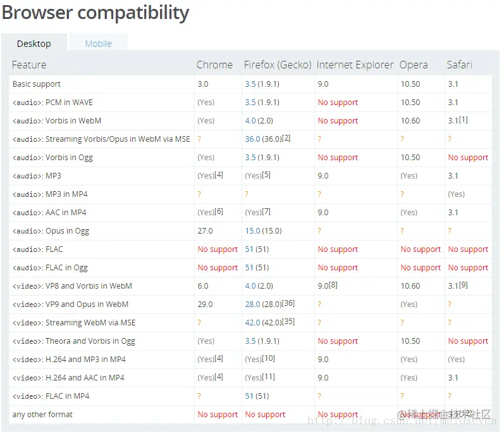This screenshot has width=504, height=433.
Task: Click the Opera column header
Action: pyautogui.click(x=414, y=65)
